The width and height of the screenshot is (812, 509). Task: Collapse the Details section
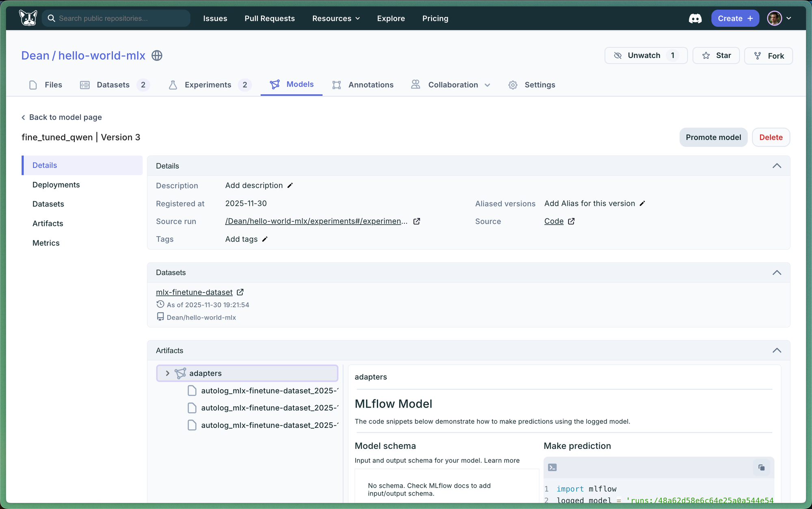(777, 166)
